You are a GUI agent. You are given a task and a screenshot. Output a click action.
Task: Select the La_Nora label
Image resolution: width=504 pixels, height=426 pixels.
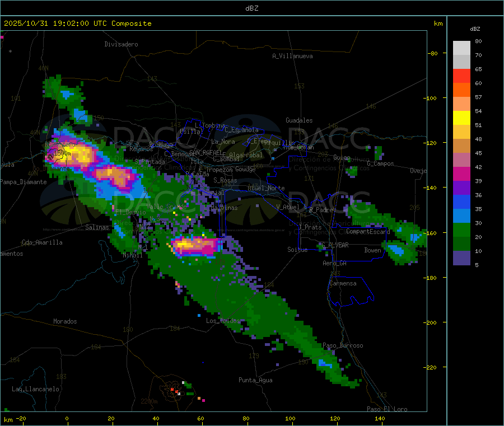point(223,142)
